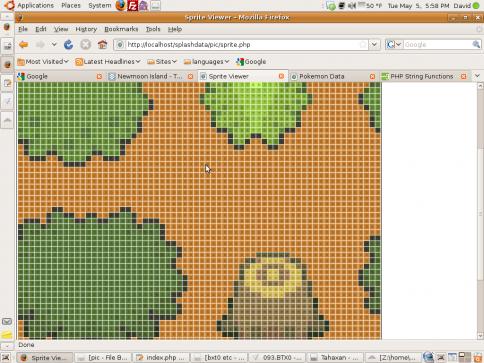The width and height of the screenshot is (484, 363).
Task: Open the View menu
Action: 61,29
